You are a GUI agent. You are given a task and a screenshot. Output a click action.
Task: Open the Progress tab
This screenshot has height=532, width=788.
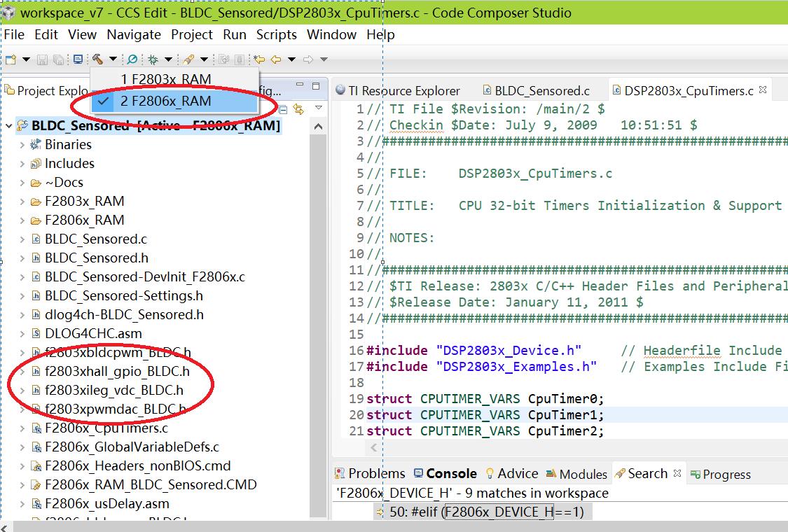click(720, 474)
